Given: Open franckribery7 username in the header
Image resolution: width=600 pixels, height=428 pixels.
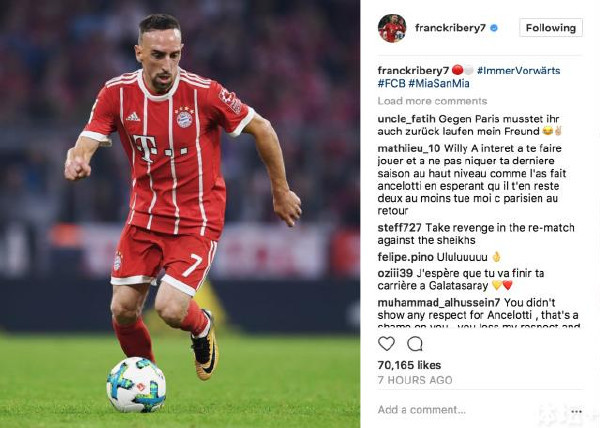Looking at the screenshot, I should tap(450, 28).
